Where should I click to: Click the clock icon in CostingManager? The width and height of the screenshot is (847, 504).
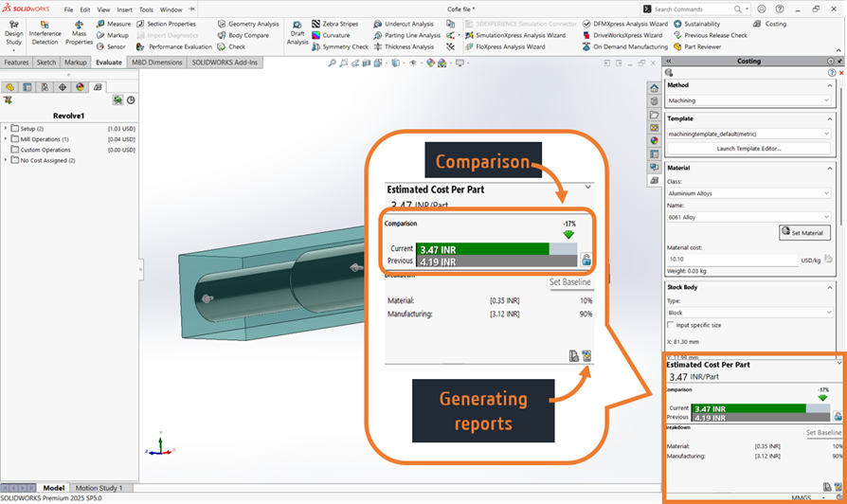click(x=131, y=99)
